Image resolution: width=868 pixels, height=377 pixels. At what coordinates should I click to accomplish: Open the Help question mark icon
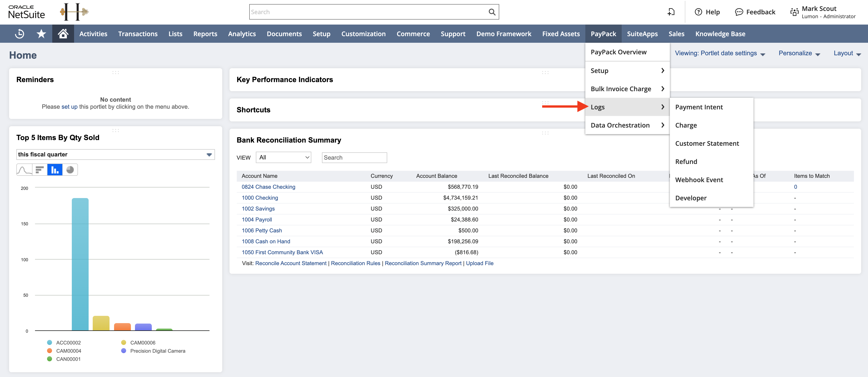coord(698,12)
